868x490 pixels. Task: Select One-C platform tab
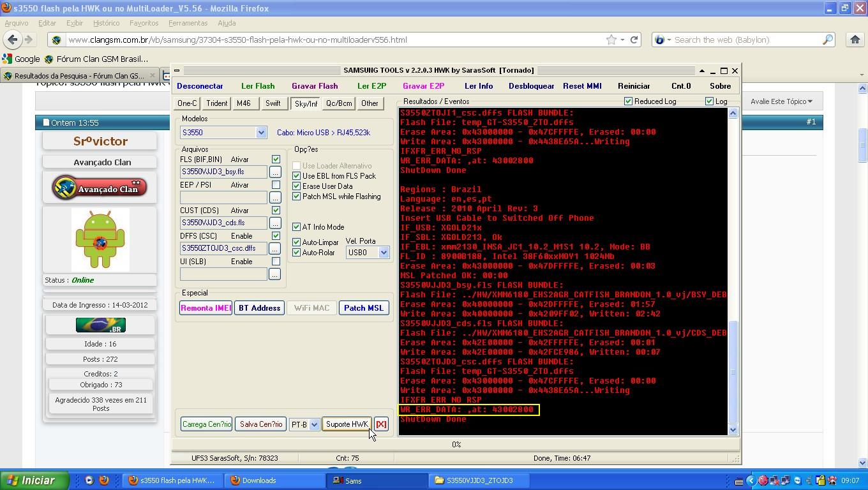[x=187, y=103]
